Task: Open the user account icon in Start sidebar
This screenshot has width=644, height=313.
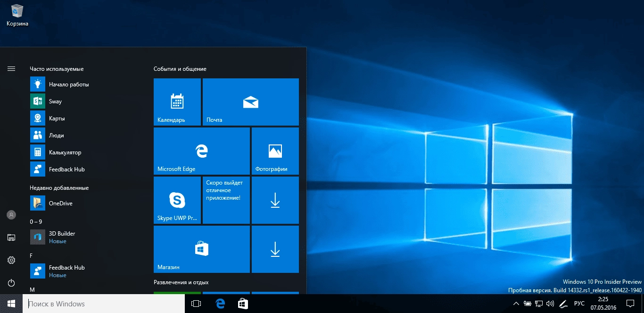Action: [11, 215]
